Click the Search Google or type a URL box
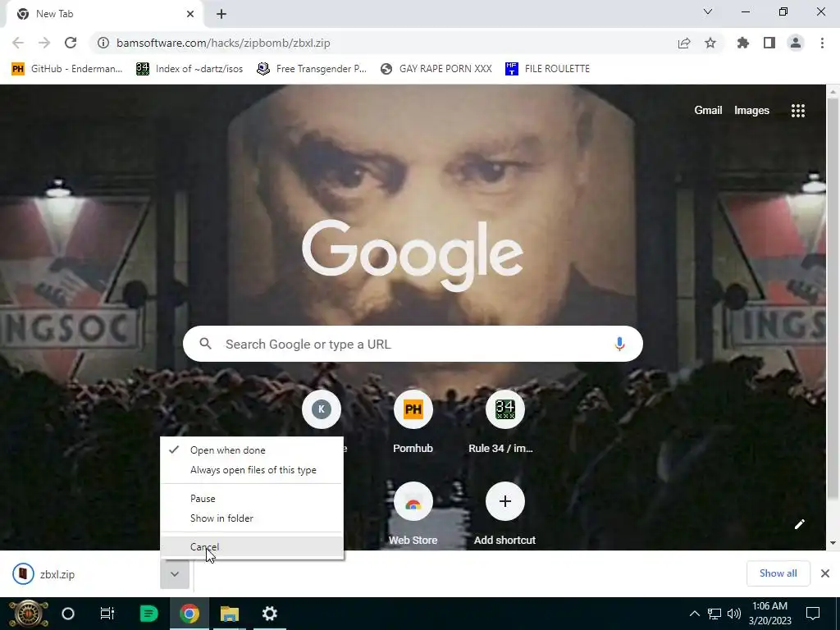Screen dimensions: 840x630 point(413,344)
